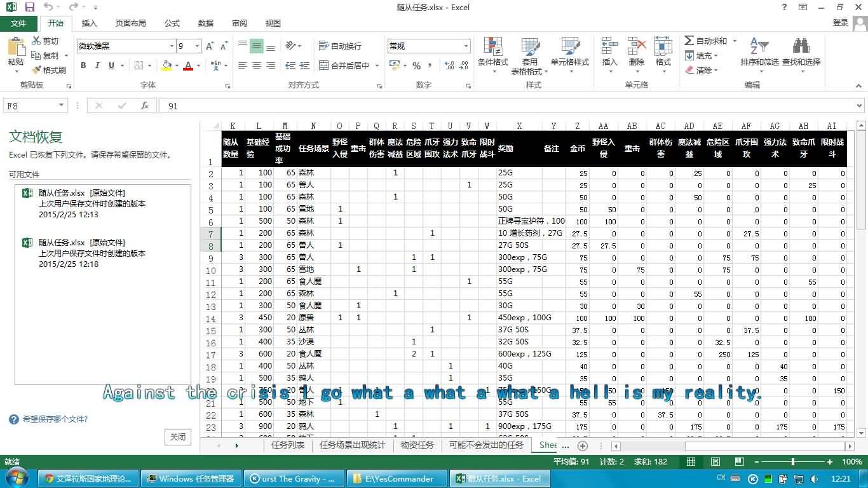The width and height of the screenshot is (868, 488).
Task: Click the 复制 (Copy) icon
Action: 36,55
